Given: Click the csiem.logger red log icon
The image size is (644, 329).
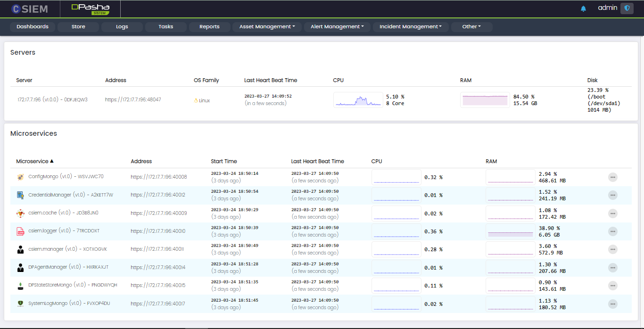Looking at the screenshot, I should point(20,231).
